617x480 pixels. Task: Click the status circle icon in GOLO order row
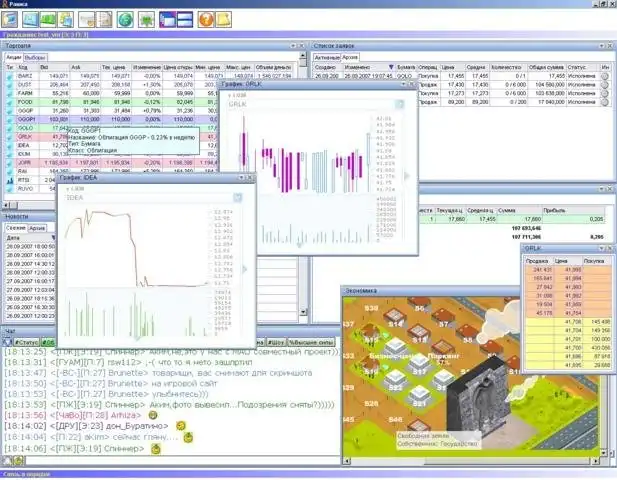604,76
